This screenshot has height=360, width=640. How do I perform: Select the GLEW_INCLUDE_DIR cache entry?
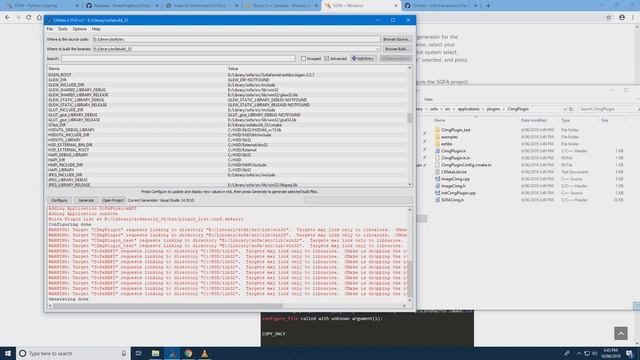(66, 85)
